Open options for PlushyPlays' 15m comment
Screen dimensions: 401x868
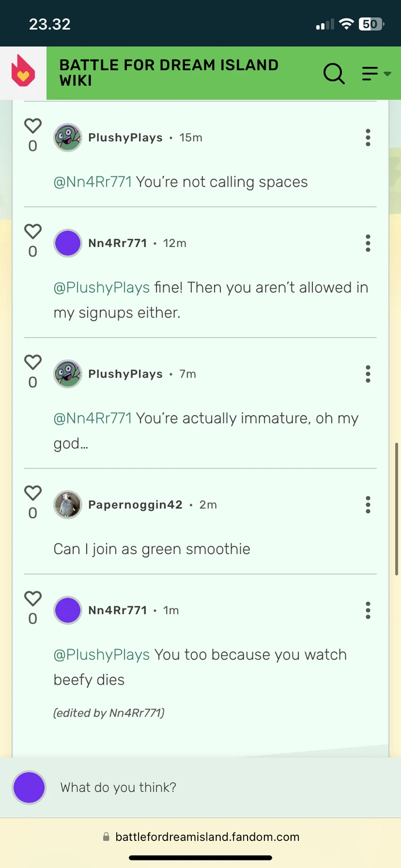coord(368,138)
